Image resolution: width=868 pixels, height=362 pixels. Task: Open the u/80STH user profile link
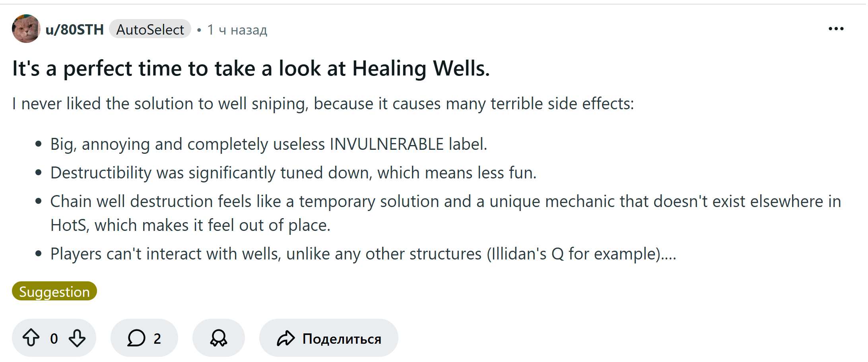(75, 30)
